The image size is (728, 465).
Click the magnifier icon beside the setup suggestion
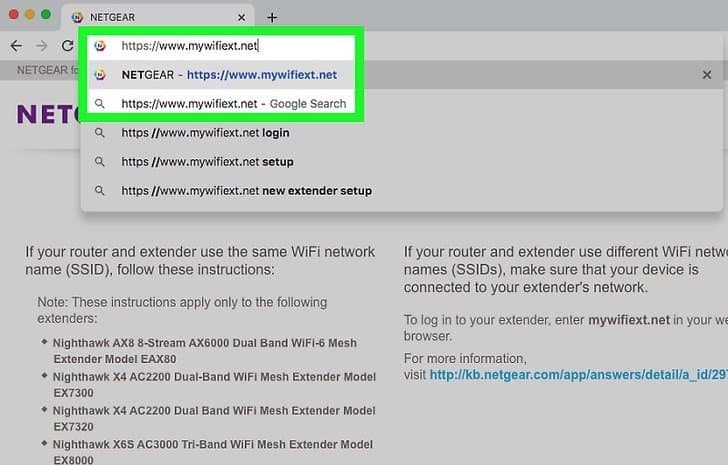(x=99, y=161)
